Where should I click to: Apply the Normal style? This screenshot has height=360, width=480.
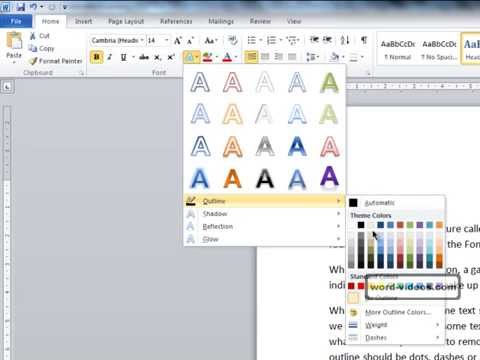tap(398, 50)
